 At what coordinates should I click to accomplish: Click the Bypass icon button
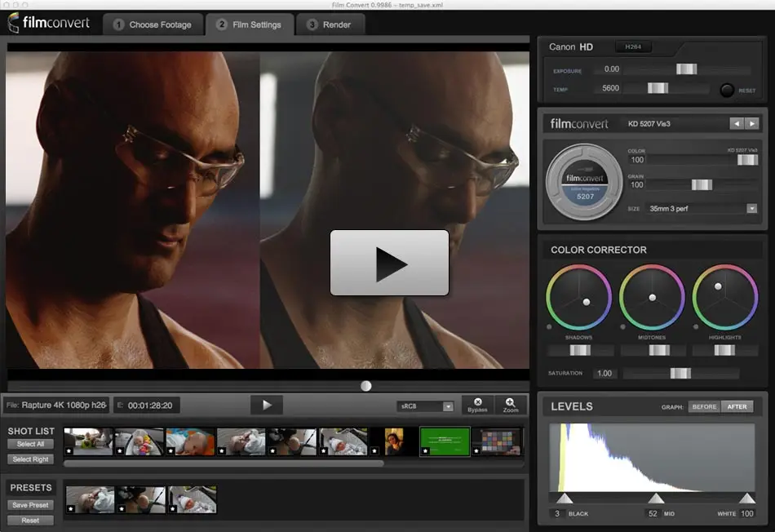[x=477, y=405]
